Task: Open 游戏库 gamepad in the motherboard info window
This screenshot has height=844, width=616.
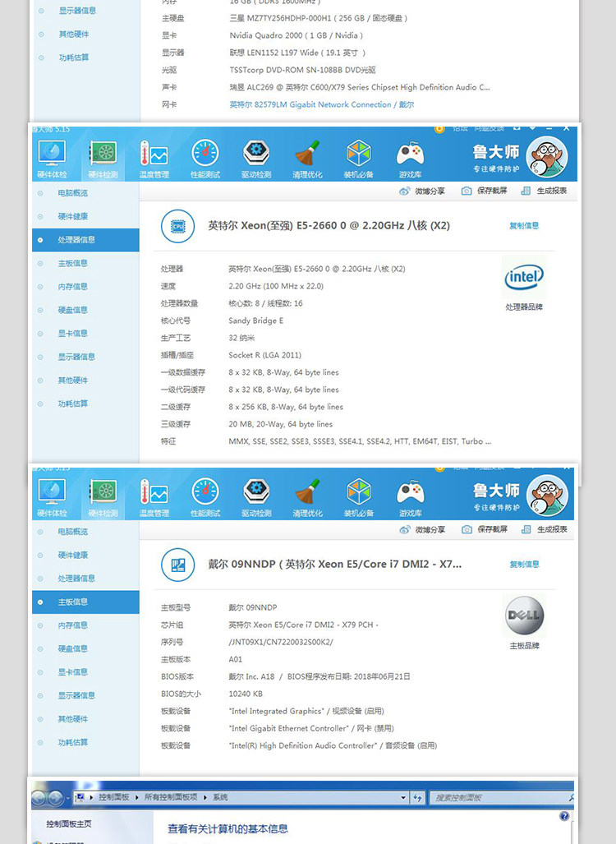Action: 410,497
